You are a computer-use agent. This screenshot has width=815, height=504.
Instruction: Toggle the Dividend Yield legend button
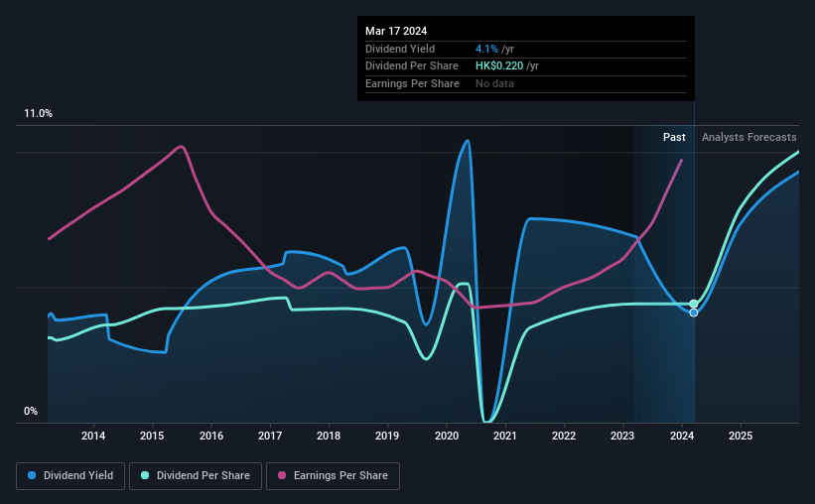pyautogui.click(x=70, y=475)
